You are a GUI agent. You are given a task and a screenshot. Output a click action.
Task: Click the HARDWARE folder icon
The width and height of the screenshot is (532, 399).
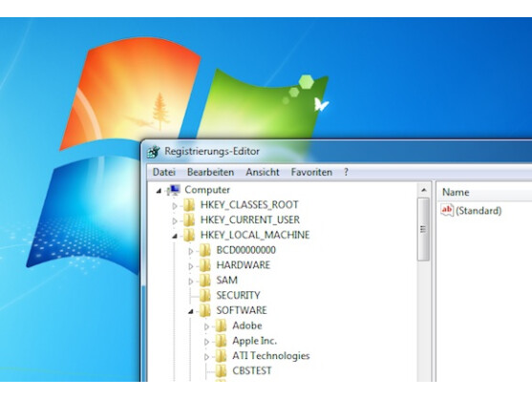coord(205,265)
